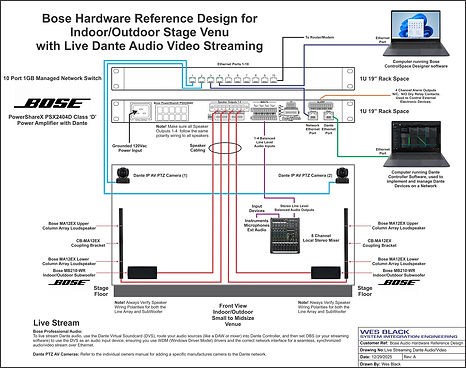Click the left 'Stage Floor' label
This screenshot has height=368, width=466.
101,291
